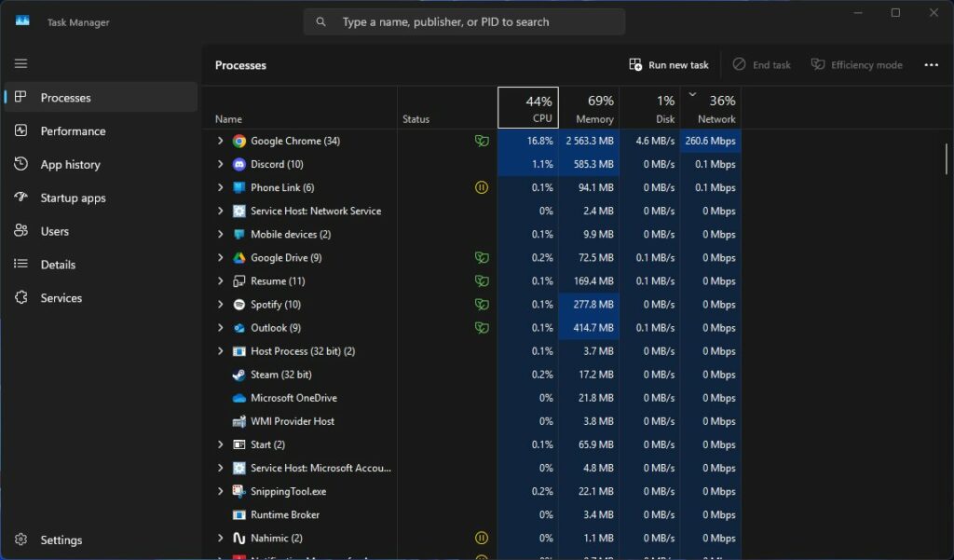Click the SnippingTool.exe icon

tap(239, 491)
